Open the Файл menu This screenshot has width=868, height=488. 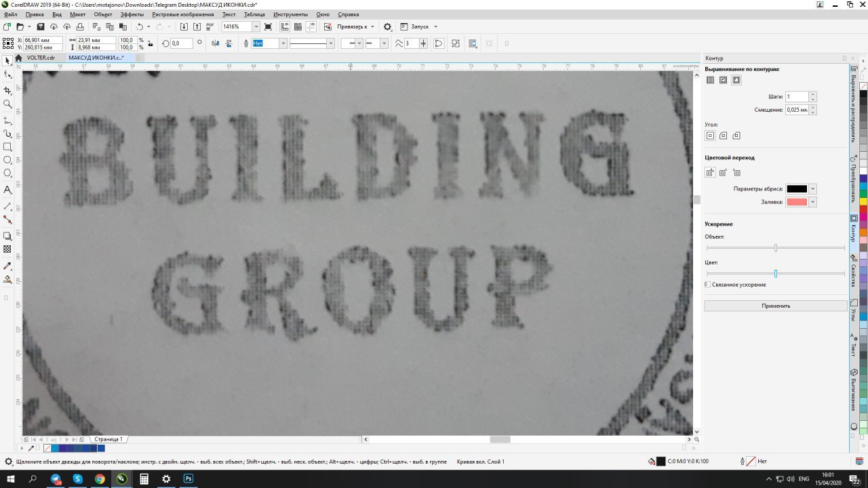pos(11,14)
